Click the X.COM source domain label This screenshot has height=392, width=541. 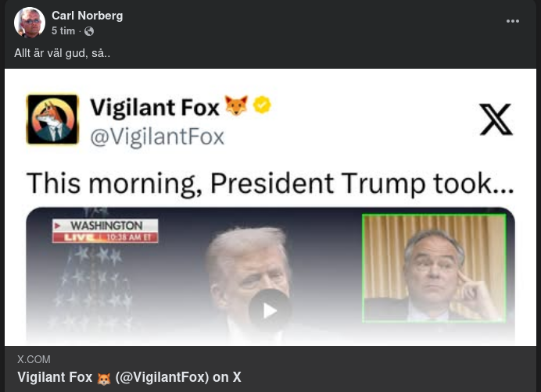(34, 360)
